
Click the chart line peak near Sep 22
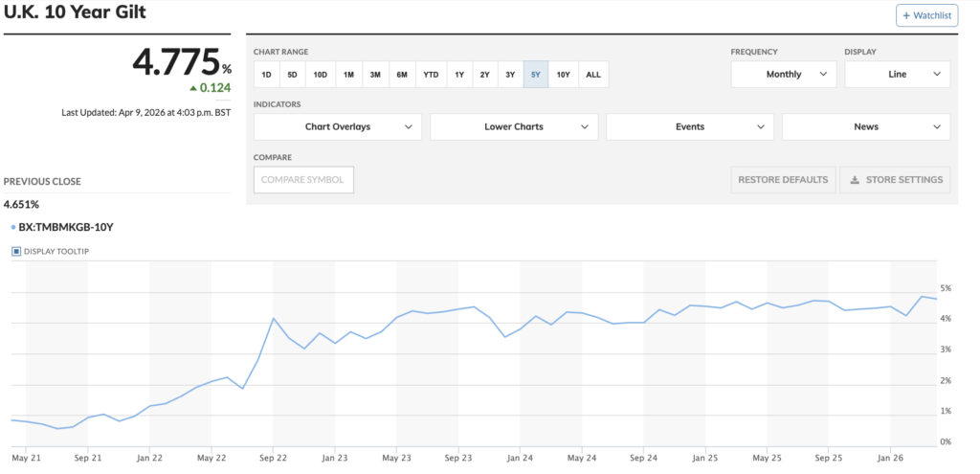coord(274,318)
